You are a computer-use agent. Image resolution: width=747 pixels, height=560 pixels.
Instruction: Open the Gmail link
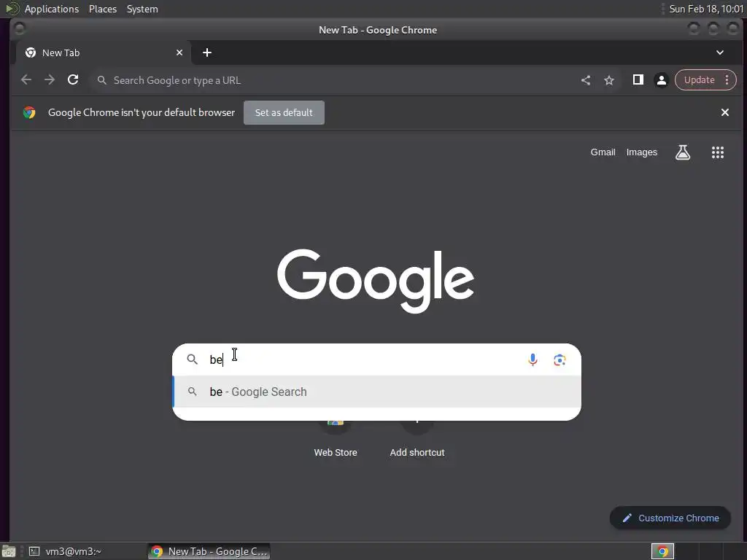603,152
